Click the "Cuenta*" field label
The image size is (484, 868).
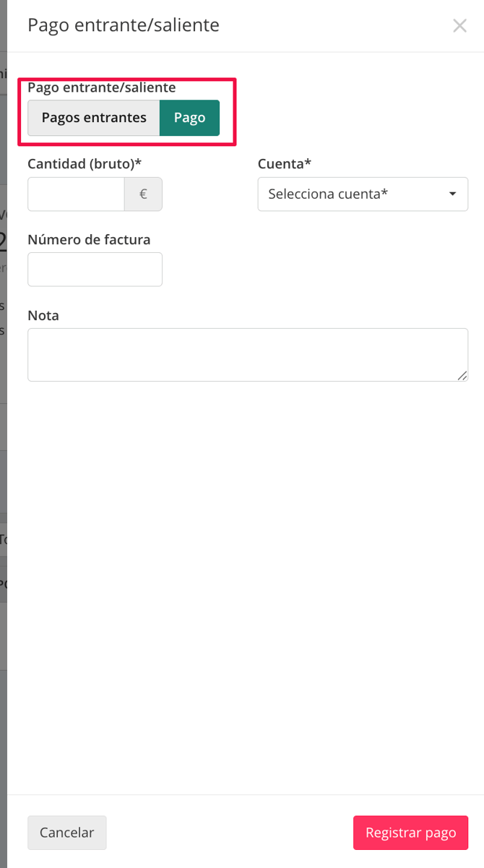(x=285, y=164)
